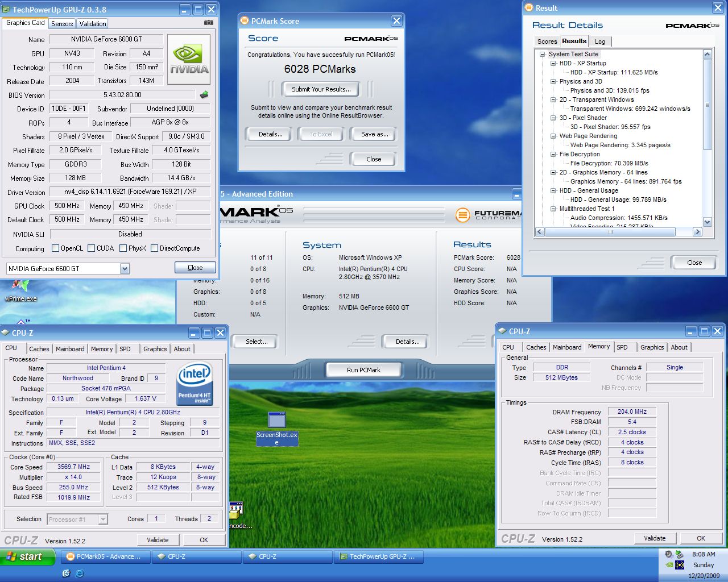Collapse the Physics and 3D node
Image resolution: width=728 pixels, height=582 pixels.
click(553, 81)
